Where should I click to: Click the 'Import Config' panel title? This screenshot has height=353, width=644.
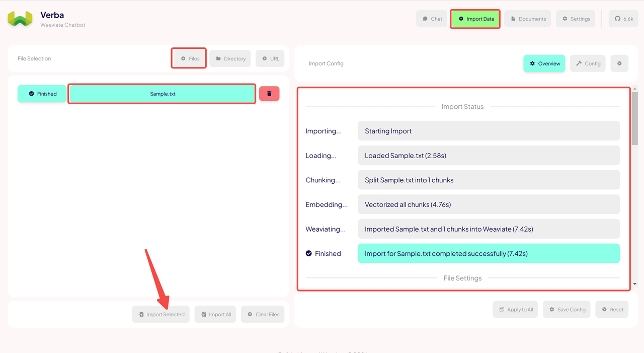click(326, 63)
